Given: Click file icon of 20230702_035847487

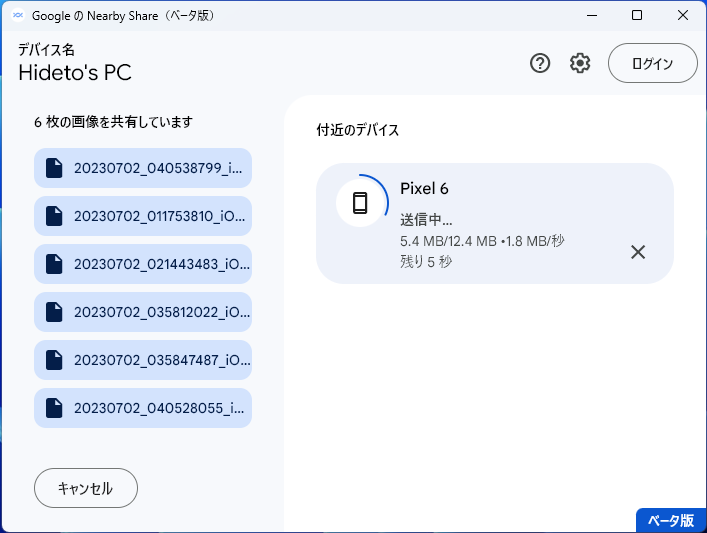Looking at the screenshot, I should pyautogui.click(x=54, y=360).
